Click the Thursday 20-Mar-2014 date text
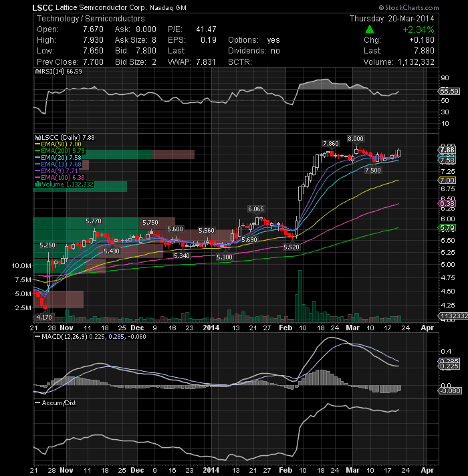 pyautogui.click(x=392, y=19)
